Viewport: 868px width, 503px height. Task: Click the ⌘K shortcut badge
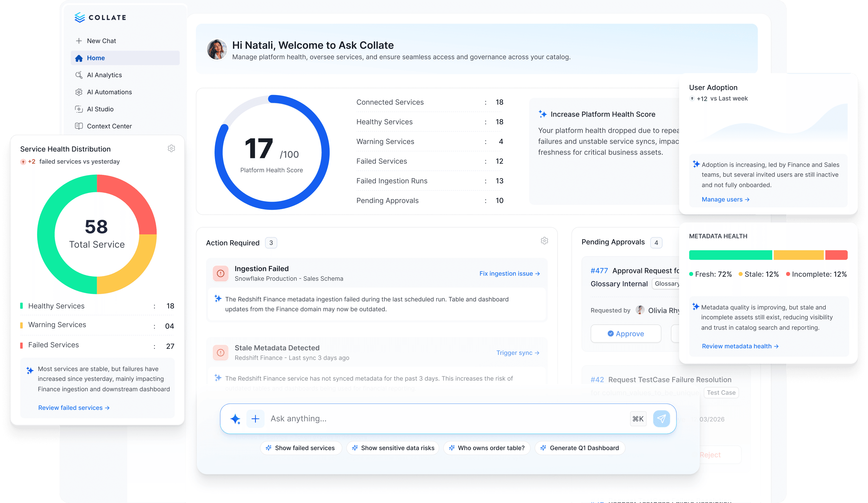point(638,419)
